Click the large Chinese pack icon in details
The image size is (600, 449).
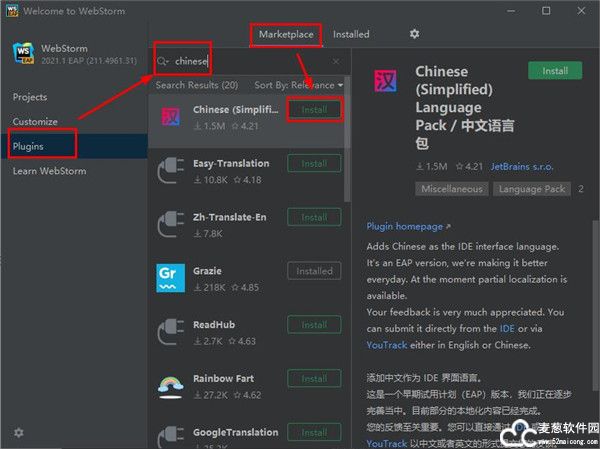386,81
